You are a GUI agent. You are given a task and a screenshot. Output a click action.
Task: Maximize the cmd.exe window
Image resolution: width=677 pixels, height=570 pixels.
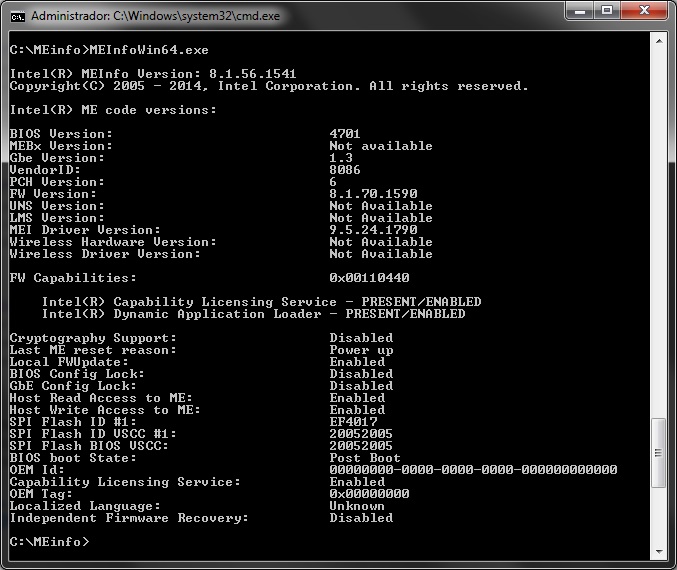tap(607, 10)
